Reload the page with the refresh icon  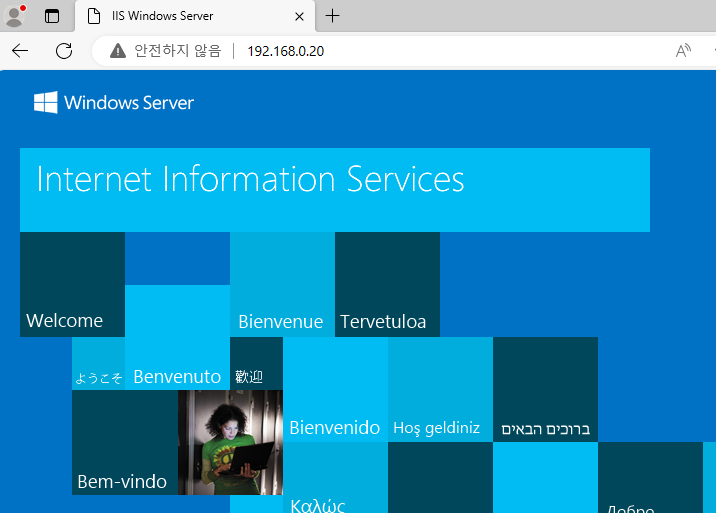[64, 51]
